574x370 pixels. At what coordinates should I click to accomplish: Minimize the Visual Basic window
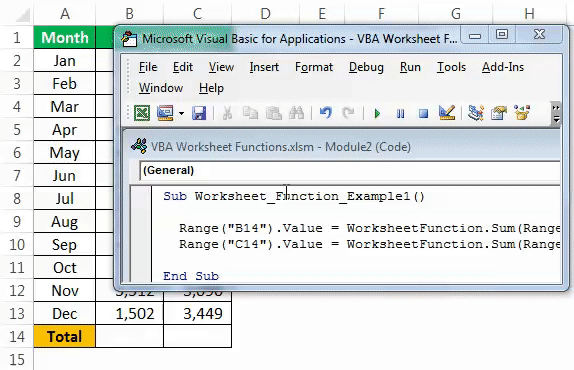(475, 35)
